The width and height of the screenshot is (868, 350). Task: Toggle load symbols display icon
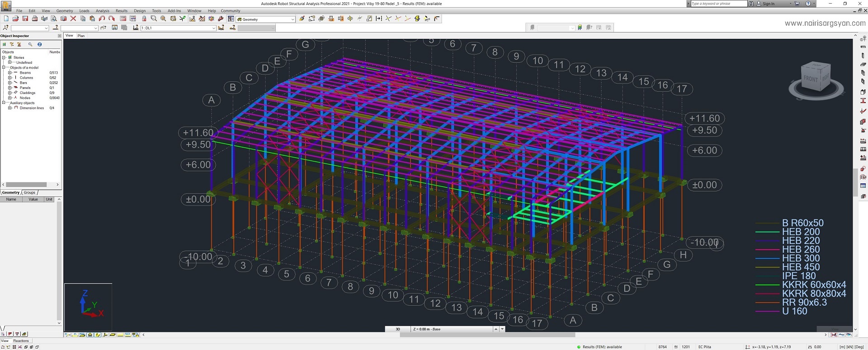120,335
